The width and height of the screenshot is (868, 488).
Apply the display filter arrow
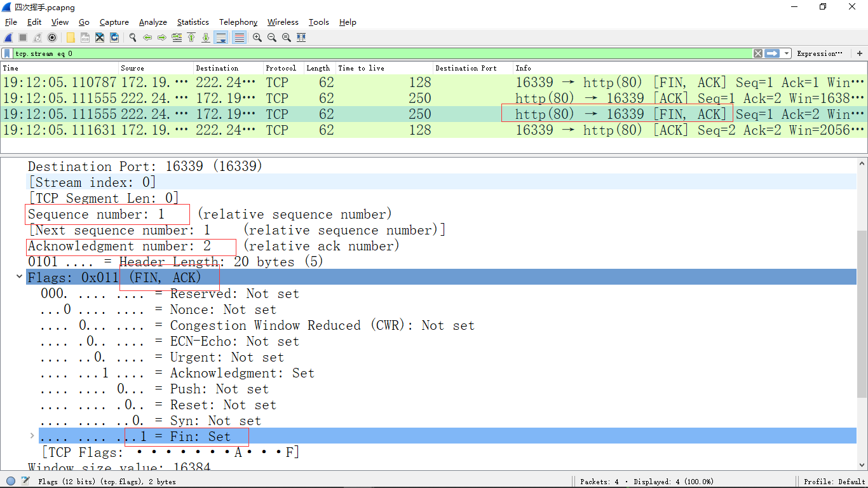(x=772, y=53)
